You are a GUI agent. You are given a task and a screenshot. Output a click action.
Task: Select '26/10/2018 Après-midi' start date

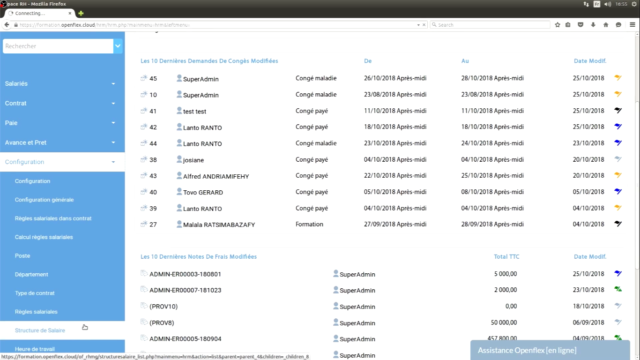pyautogui.click(x=395, y=78)
